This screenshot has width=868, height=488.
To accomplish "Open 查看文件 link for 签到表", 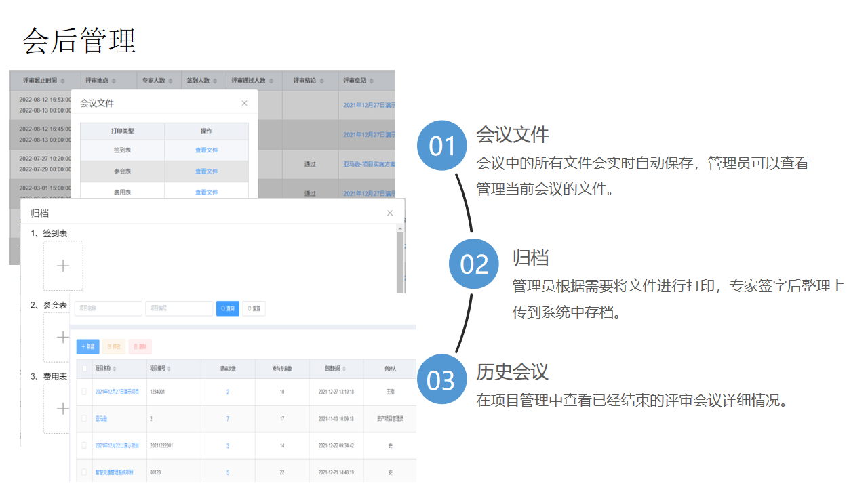I will (x=206, y=150).
